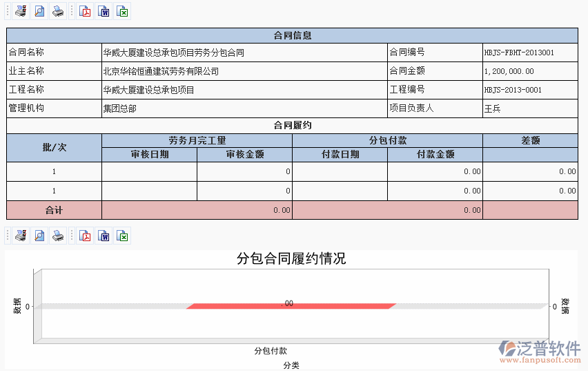This screenshot has height=371, width=588.
Task: Open print preview icon above the chart
Action: click(39, 236)
